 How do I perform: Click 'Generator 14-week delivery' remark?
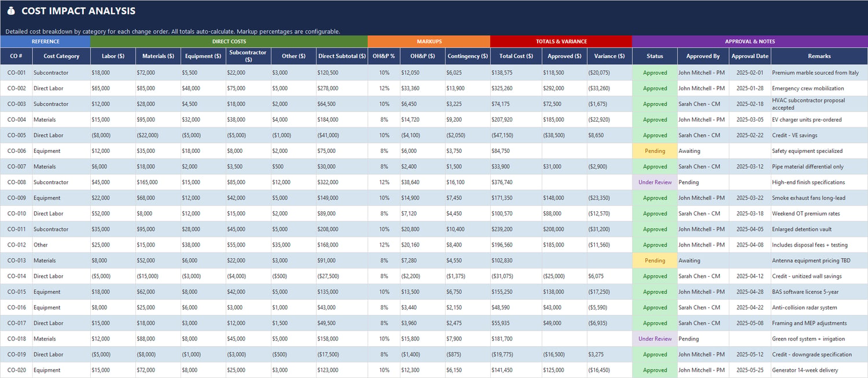(819, 370)
